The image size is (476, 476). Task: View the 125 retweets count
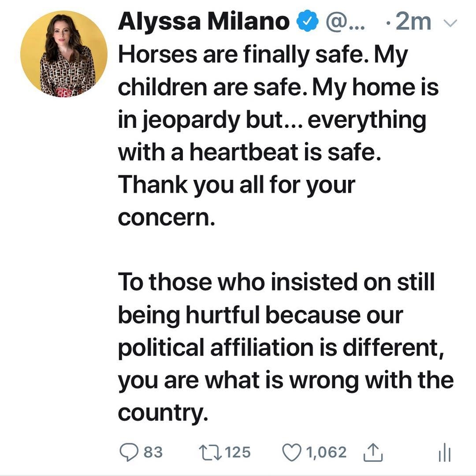click(x=238, y=452)
